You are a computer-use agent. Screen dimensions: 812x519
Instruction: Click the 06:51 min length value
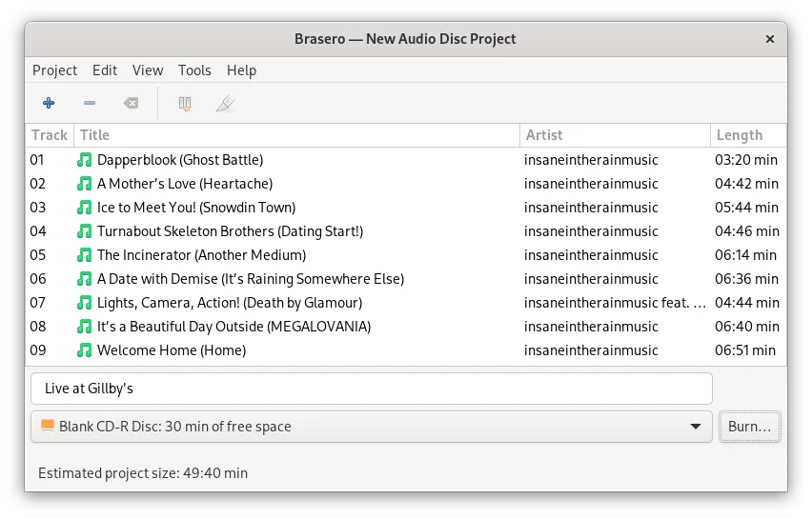pos(745,350)
